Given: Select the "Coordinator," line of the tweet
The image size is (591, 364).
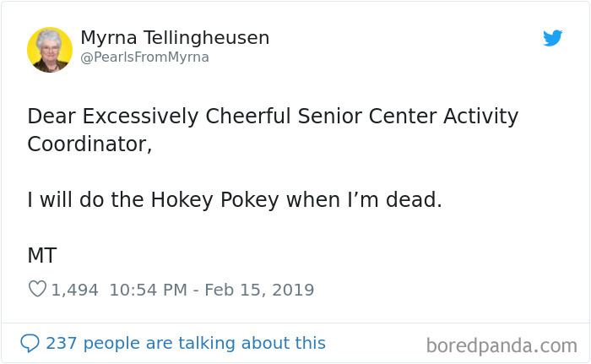Looking at the screenshot, I should pyautogui.click(x=89, y=144).
